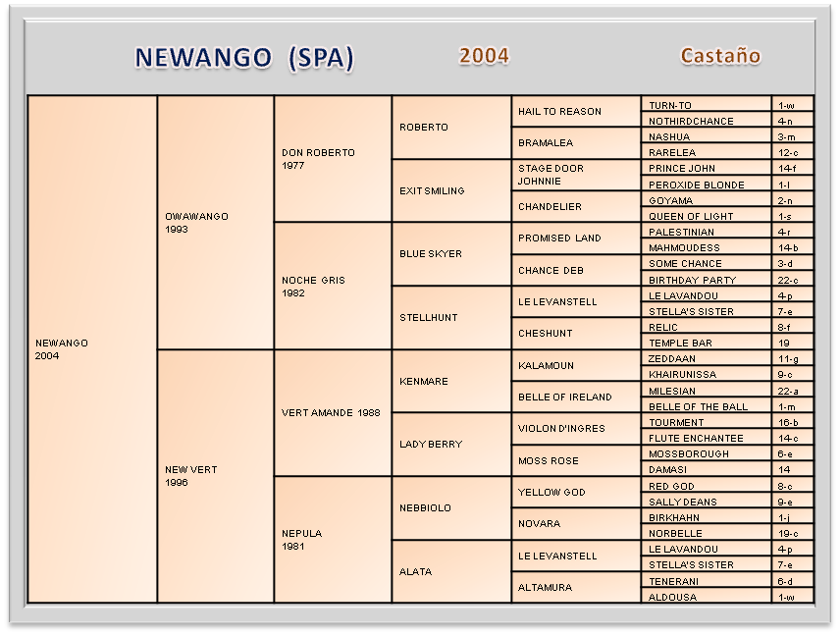This screenshot has width=840, height=636.
Task: Click the BIRTHDAY PARTY entry
Action: coord(707,280)
